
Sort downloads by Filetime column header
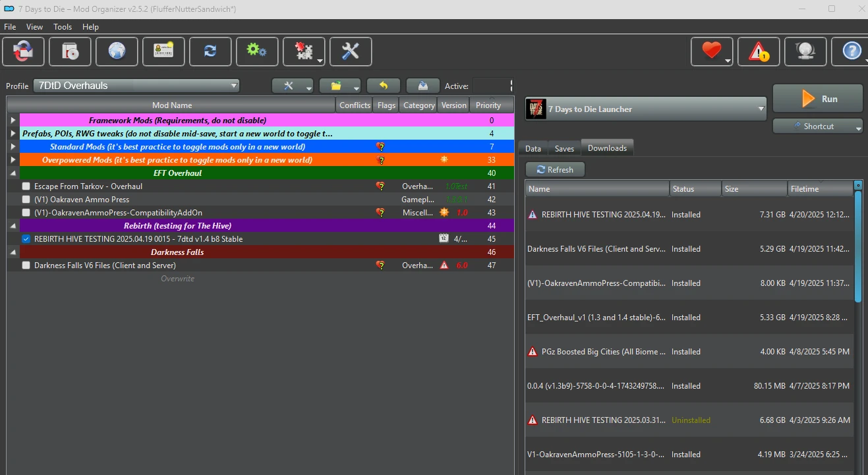click(x=820, y=188)
